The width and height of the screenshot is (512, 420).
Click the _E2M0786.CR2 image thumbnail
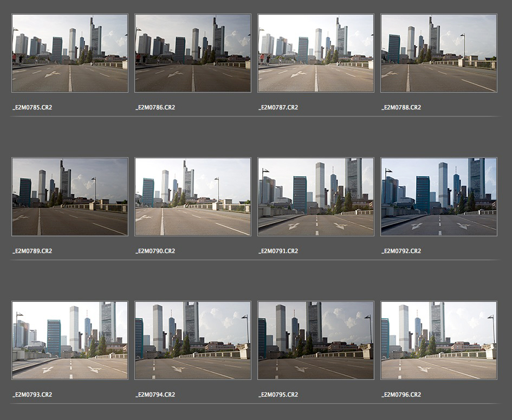(193, 53)
